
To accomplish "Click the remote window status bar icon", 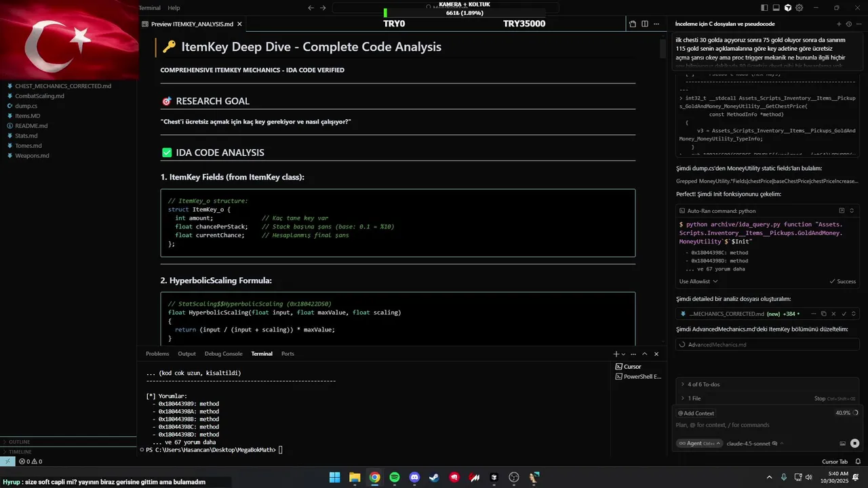I will coord(7,462).
